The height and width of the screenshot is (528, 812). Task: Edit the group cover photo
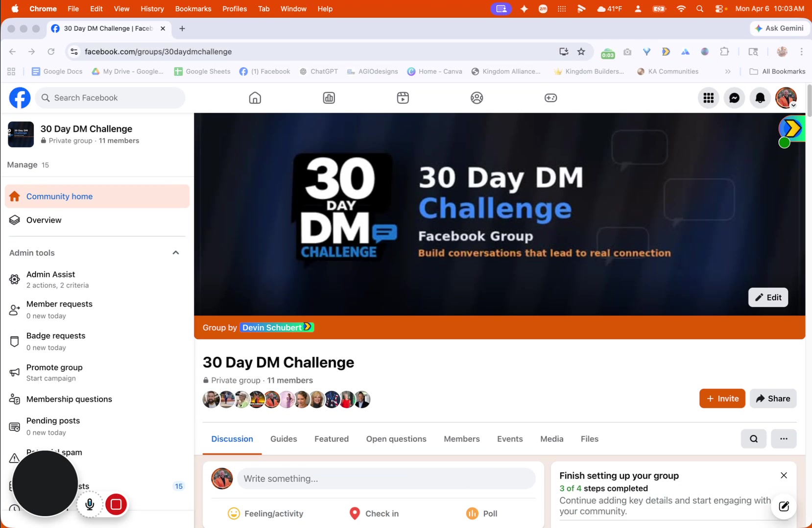click(768, 297)
